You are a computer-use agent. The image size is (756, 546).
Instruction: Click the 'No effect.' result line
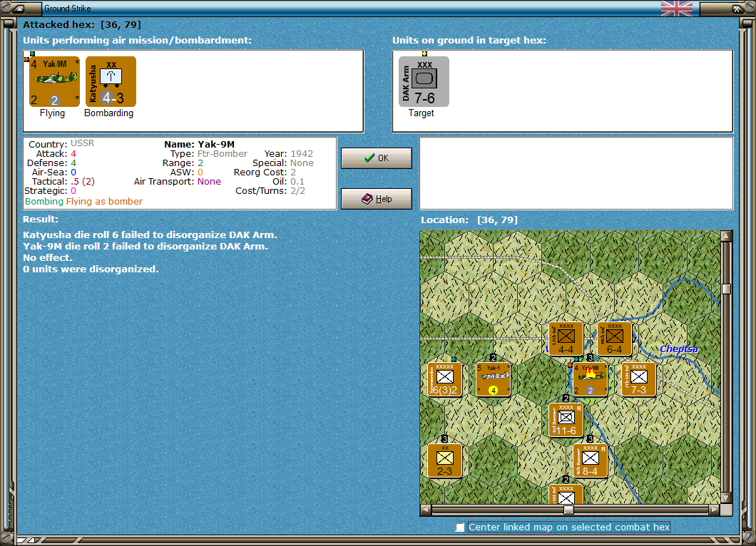pos(48,257)
